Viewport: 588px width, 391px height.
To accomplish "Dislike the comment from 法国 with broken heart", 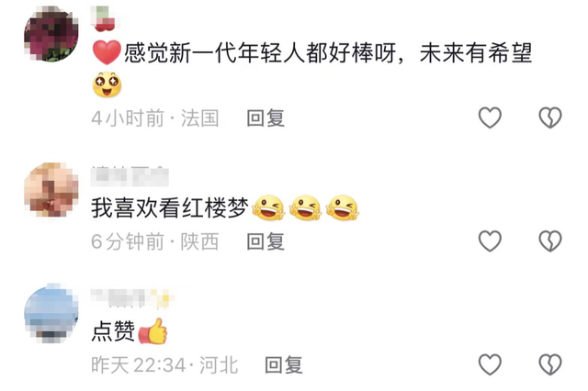I will 550,117.
